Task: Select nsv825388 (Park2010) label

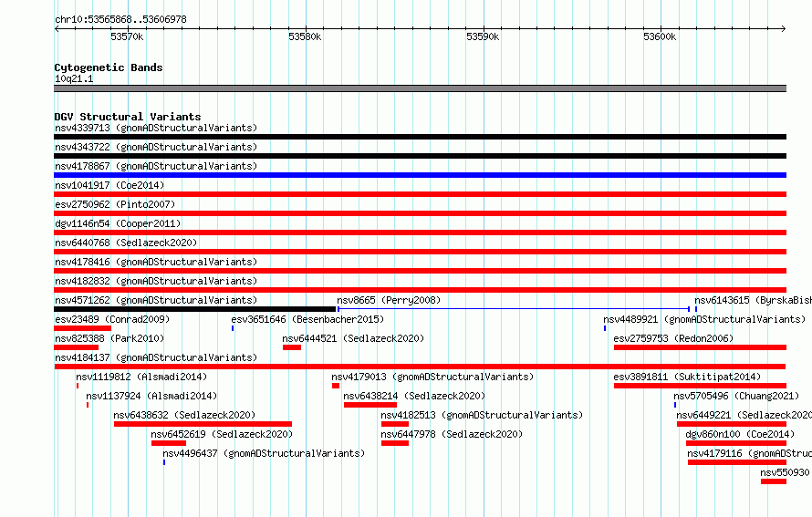Action: (109, 338)
